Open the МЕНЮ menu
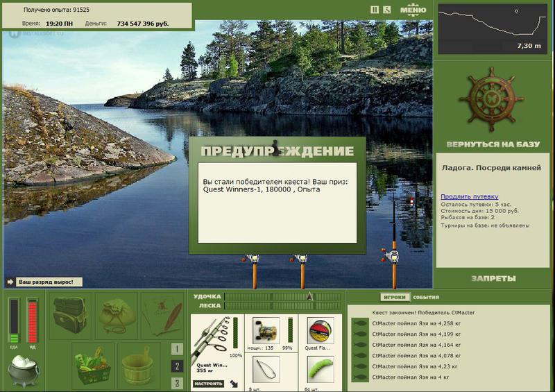 coord(413,9)
